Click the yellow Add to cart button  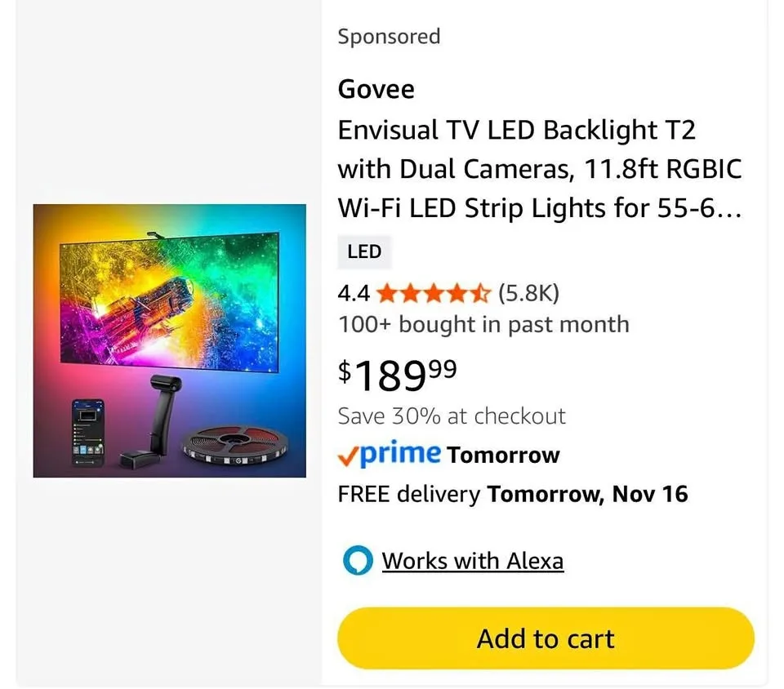pos(546,638)
